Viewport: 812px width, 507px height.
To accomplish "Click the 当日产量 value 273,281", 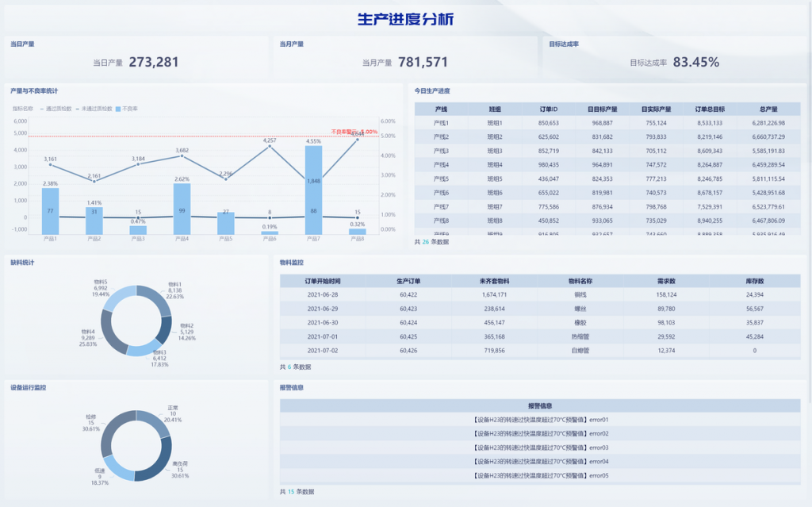I will pyautogui.click(x=154, y=62).
